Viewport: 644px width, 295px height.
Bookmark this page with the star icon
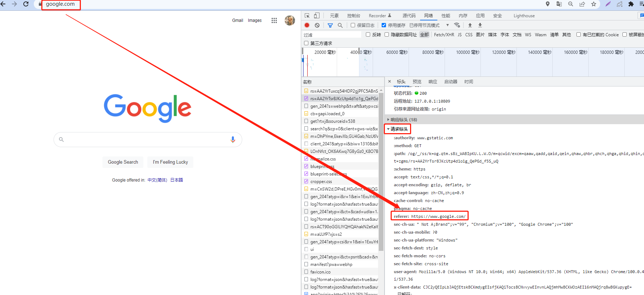tap(594, 4)
